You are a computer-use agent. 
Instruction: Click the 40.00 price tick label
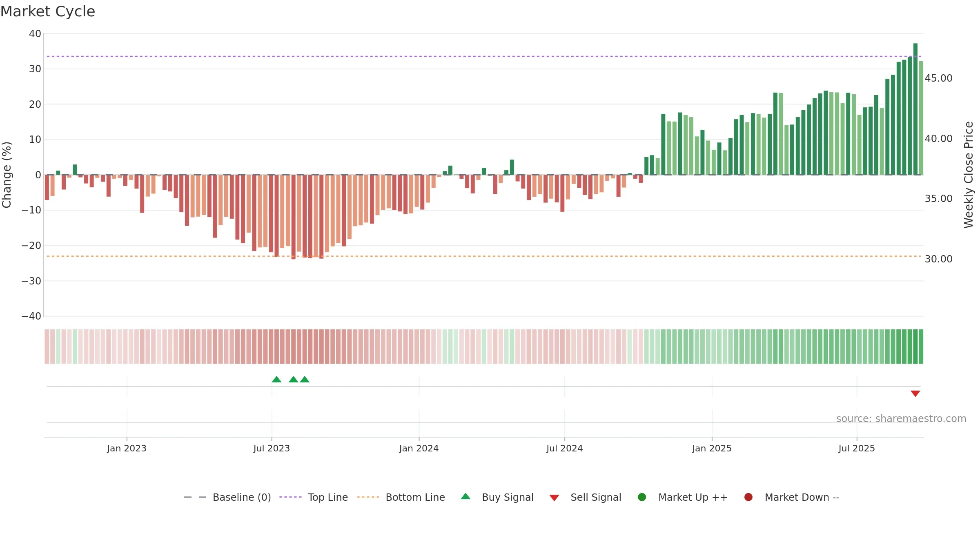[938, 138]
